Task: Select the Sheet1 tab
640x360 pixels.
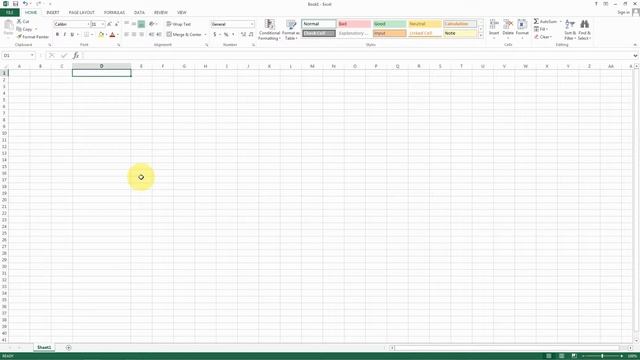Action: [44, 347]
